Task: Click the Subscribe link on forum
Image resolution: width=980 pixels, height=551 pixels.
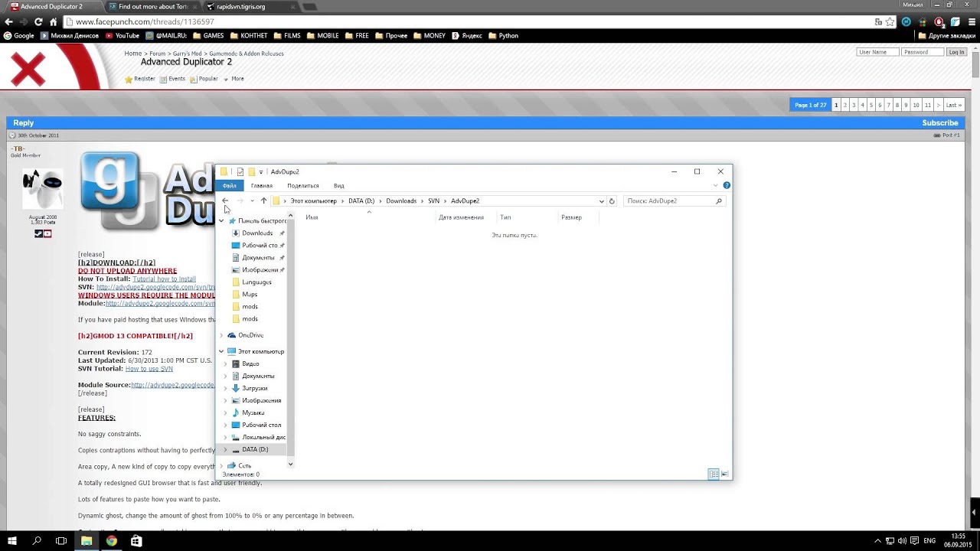Action: pos(940,122)
